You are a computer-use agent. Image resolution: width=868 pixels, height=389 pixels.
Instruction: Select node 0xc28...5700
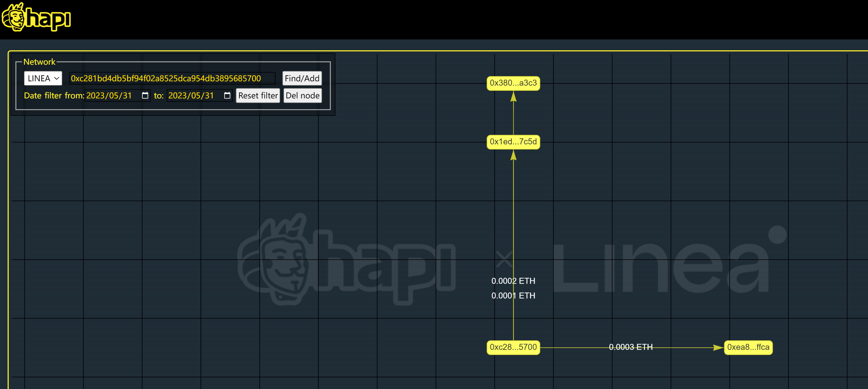pos(513,347)
